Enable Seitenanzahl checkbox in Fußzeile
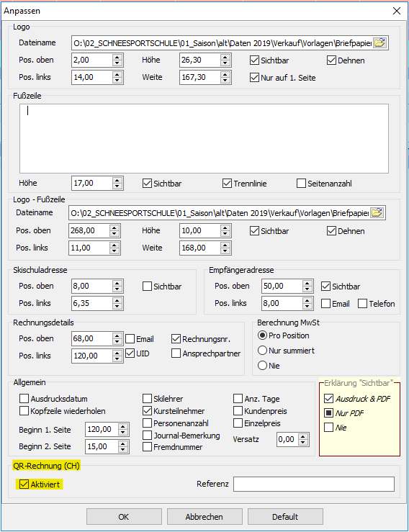The width and height of the screenshot is (409, 532). [x=301, y=184]
